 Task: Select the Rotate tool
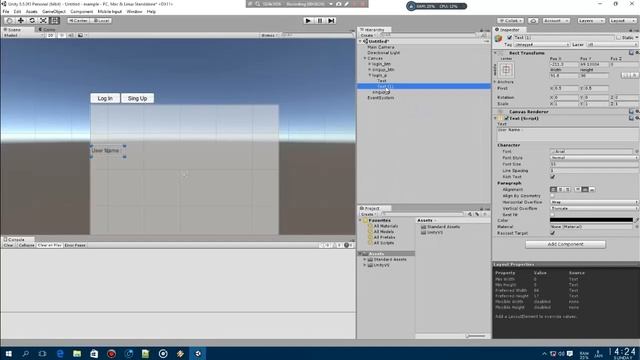32,20
